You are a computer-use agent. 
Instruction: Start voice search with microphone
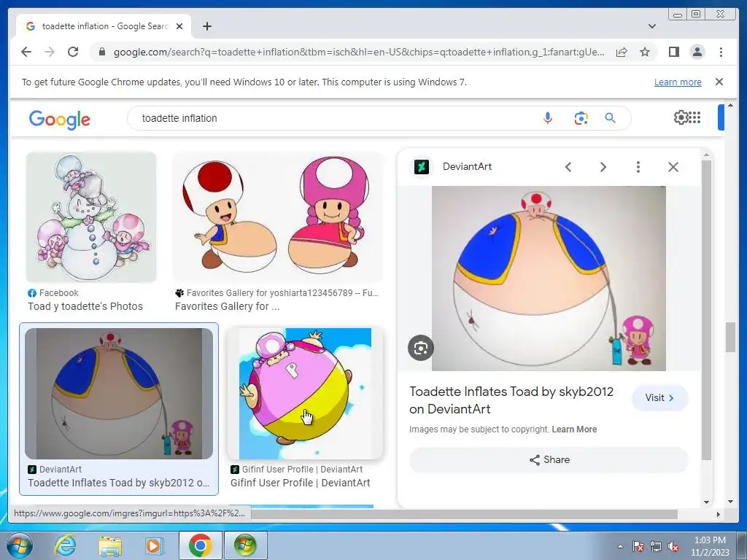(548, 118)
